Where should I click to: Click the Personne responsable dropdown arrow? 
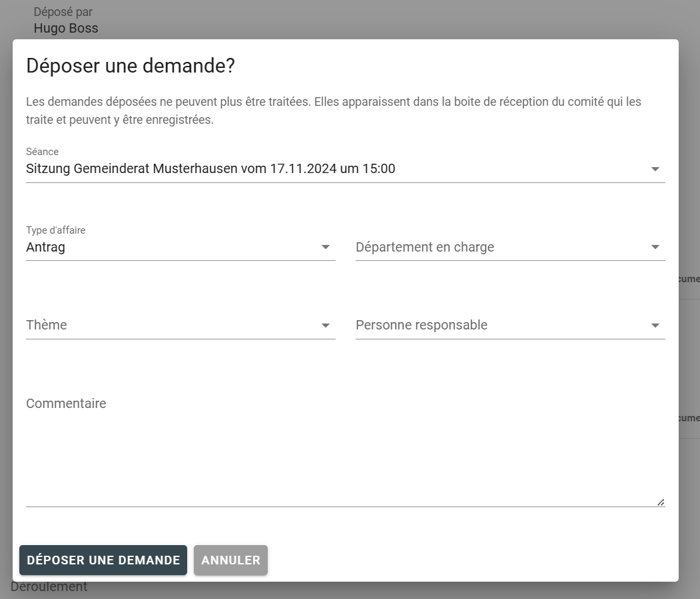[x=655, y=325]
